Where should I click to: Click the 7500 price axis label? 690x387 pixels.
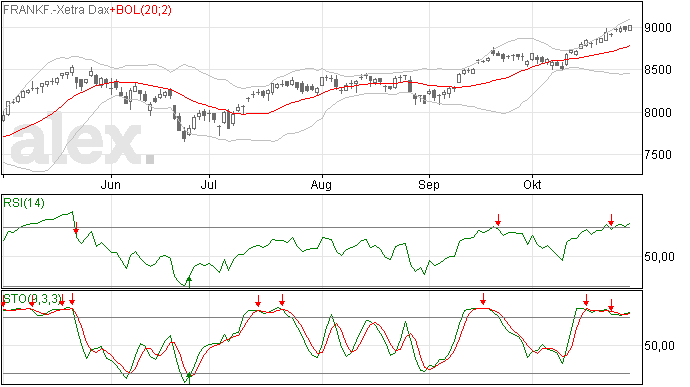[x=658, y=155]
